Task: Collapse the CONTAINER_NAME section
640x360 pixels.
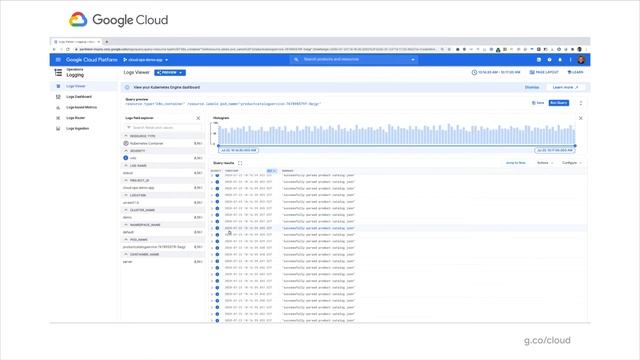Action: 126,254
